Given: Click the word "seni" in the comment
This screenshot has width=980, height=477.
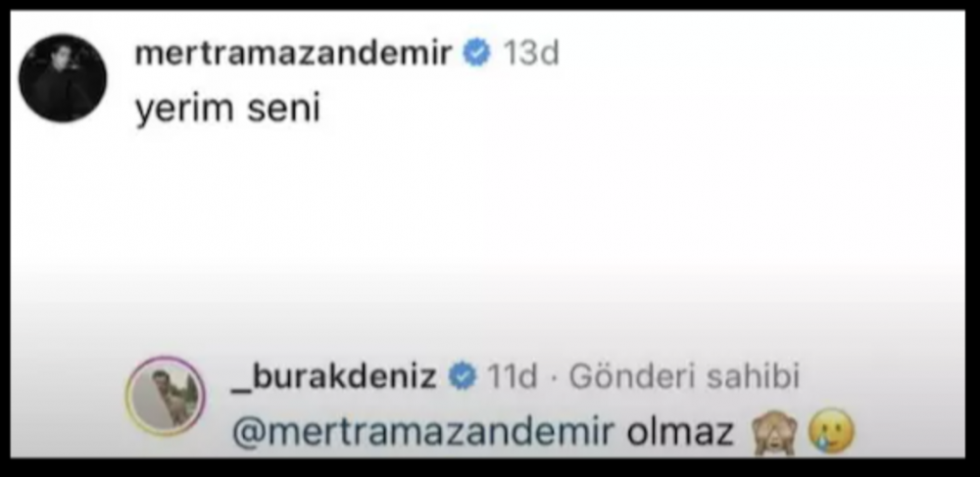Looking at the screenshot, I should 284,108.
